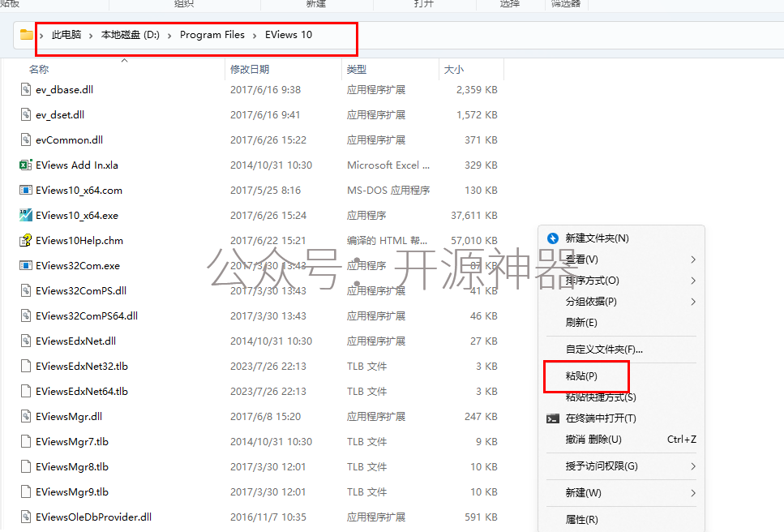Click the Excel icon of EViews Add In.xla
The image size is (784, 532).
(x=25, y=165)
